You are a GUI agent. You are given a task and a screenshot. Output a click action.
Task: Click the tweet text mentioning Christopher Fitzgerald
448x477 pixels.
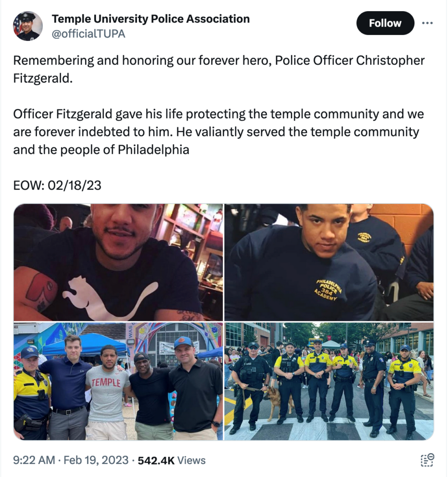tap(219, 69)
